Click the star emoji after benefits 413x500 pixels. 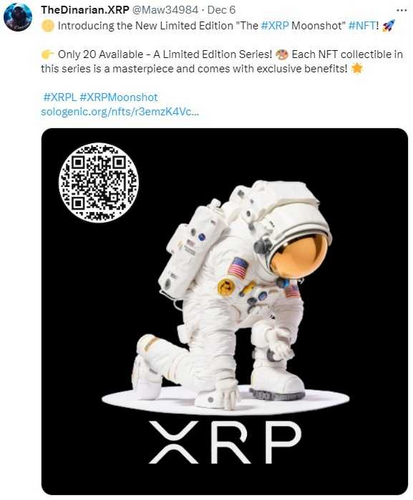(x=357, y=69)
